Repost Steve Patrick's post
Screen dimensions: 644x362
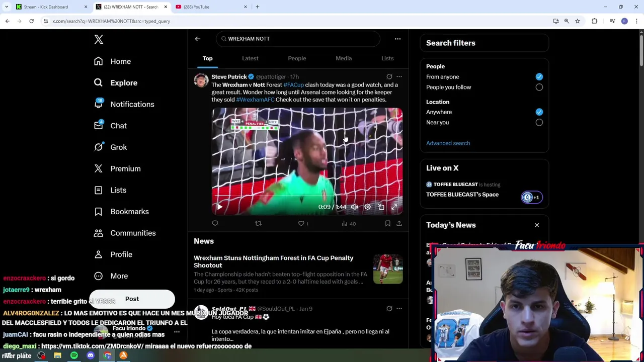(258, 223)
